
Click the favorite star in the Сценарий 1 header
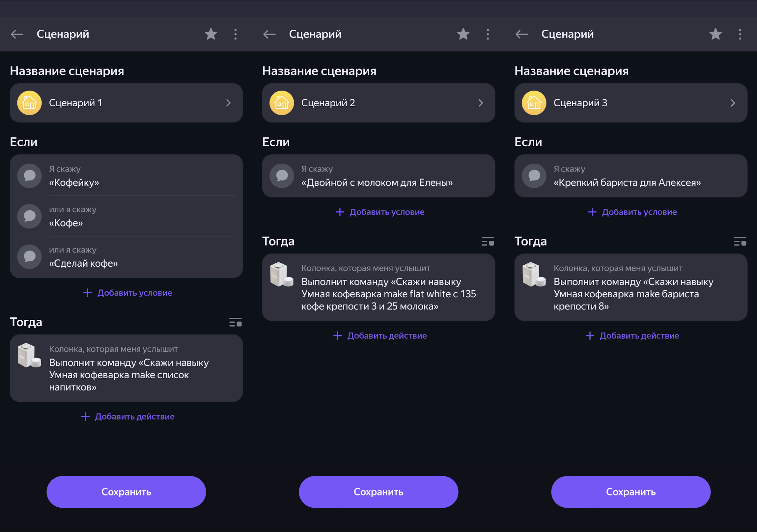(211, 34)
